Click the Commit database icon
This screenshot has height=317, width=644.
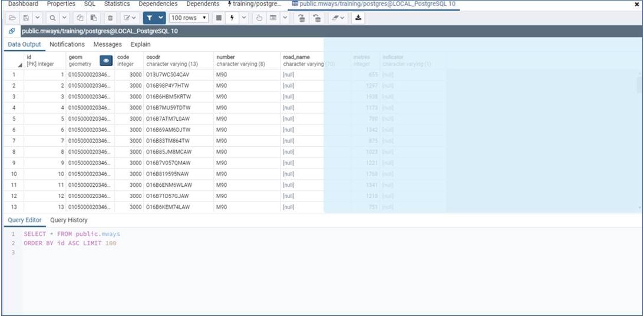[x=302, y=18]
